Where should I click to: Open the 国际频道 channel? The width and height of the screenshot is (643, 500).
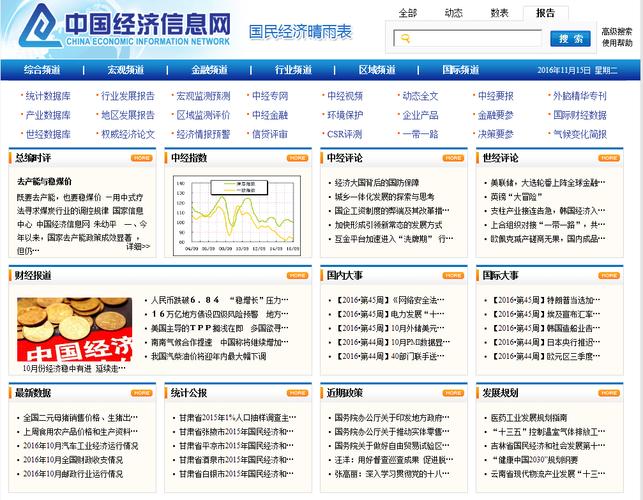coord(461,70)
